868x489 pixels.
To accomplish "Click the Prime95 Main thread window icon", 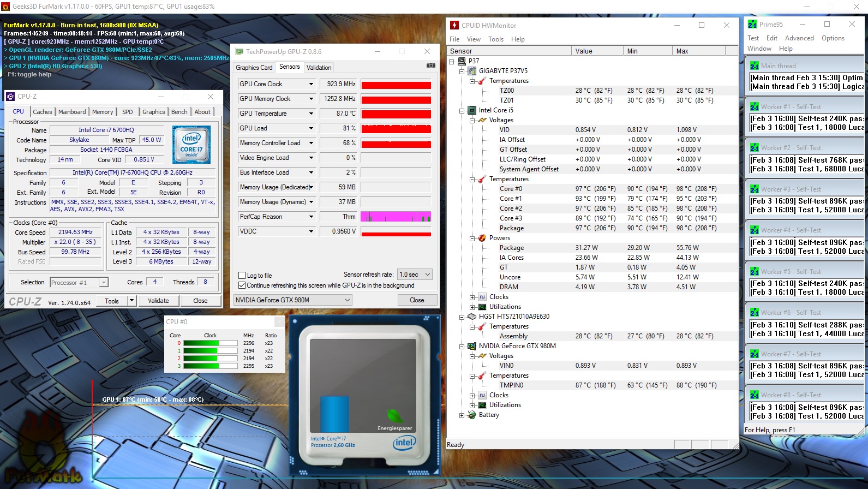I will (x=755, y=65).
